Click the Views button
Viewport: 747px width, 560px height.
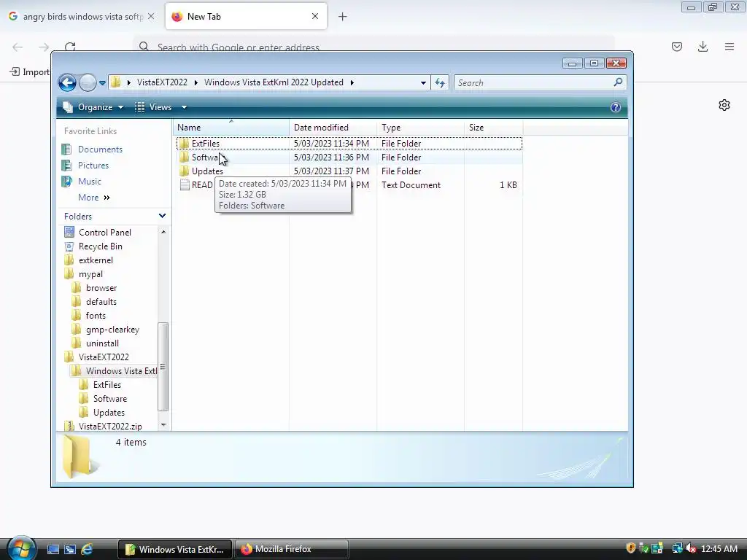click(x=153, y=107)
